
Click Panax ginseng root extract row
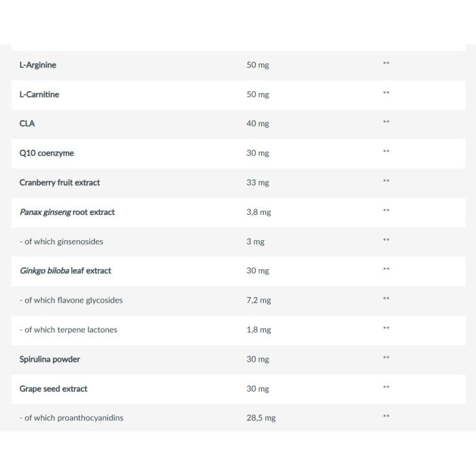coord(238,212)
